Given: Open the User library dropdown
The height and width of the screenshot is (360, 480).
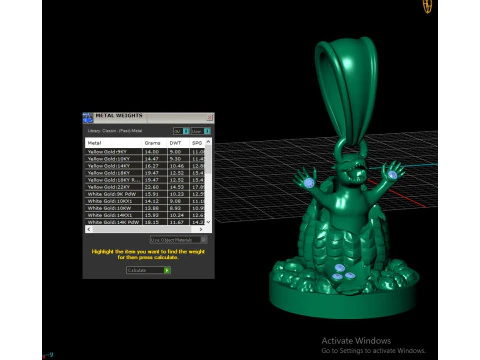Looking at the screenshot, I should (x=201, y=131).
